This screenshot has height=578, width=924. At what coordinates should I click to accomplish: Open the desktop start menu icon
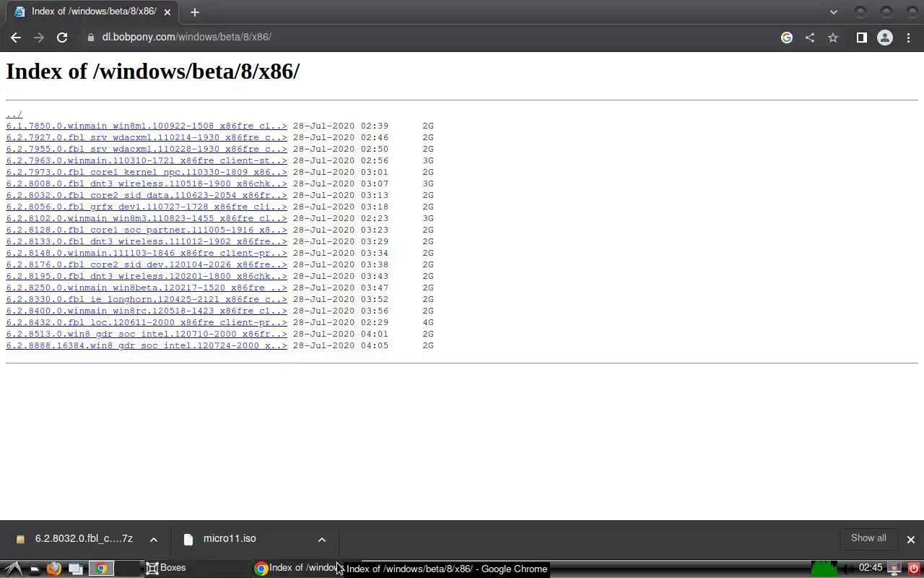point(14,569)
